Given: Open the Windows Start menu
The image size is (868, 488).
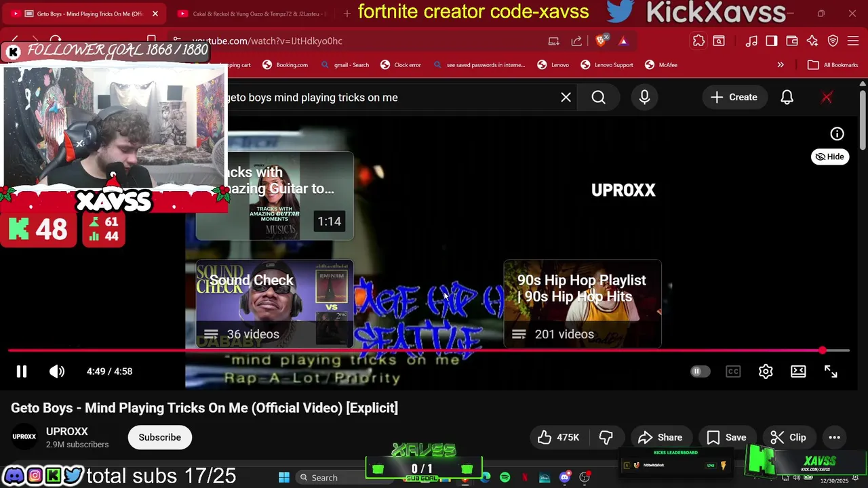Looking at the screenshot, I should [284, 477].
